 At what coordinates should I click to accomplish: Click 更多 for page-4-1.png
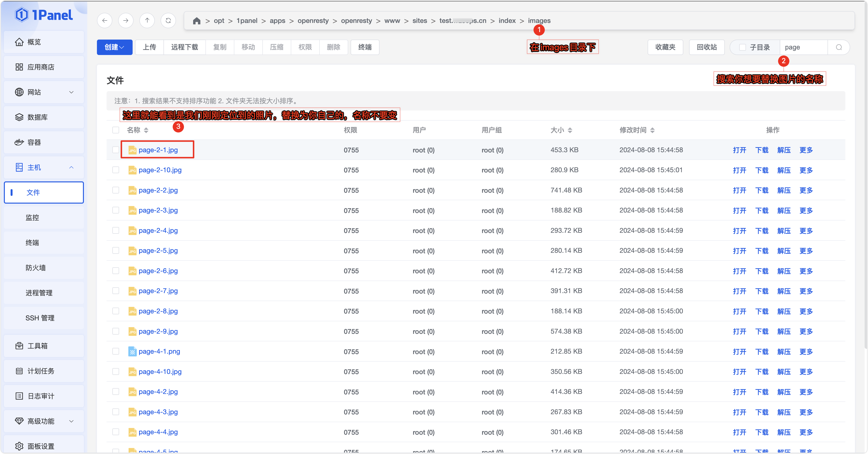click(x=806, y=351)
